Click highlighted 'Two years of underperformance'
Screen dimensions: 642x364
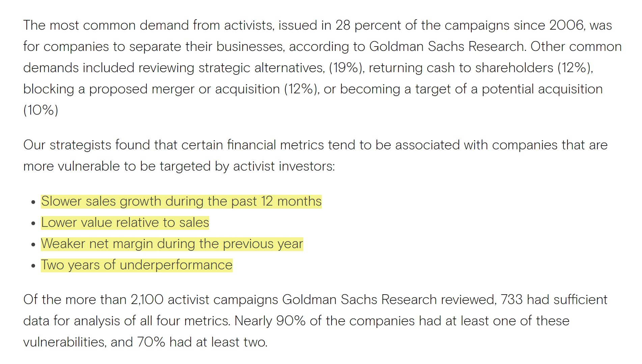point(137,265)
